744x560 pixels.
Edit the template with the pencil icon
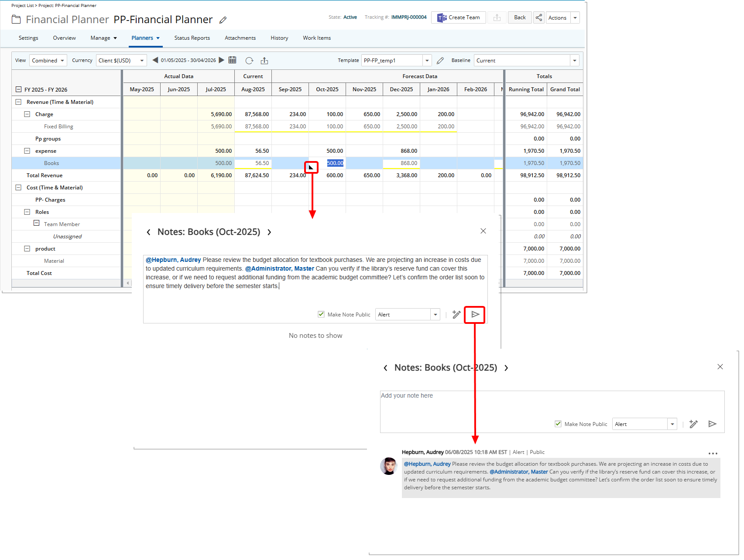(440, 60)
